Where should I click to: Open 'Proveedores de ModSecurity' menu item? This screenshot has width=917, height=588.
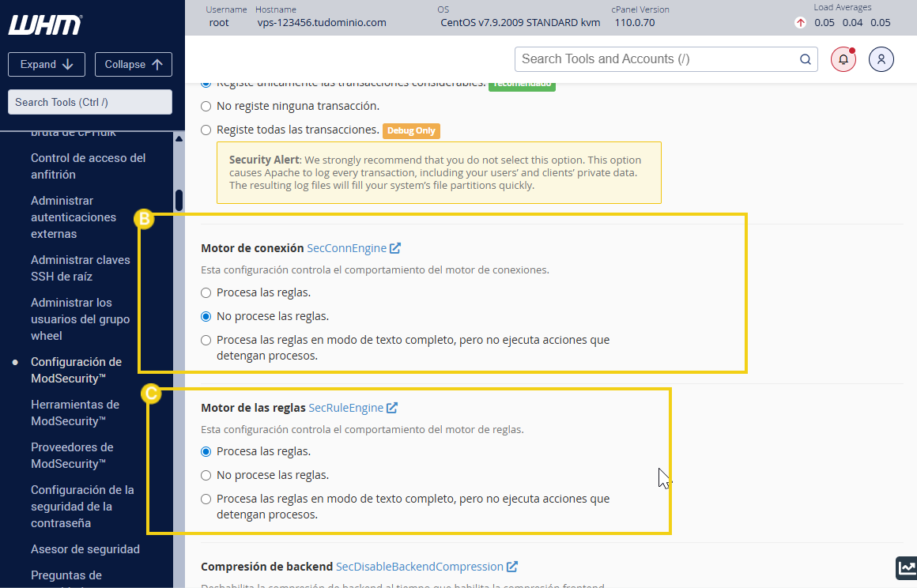(x=73, y=455)
